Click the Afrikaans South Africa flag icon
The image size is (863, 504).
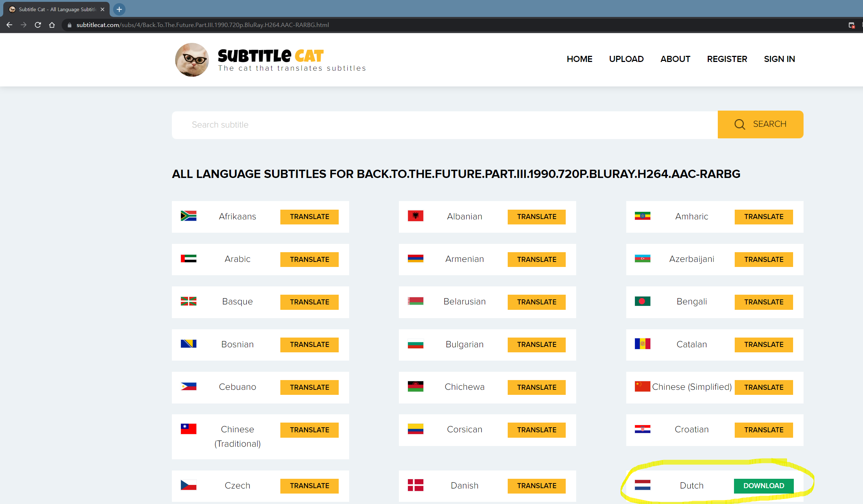[x=188, y=216]
